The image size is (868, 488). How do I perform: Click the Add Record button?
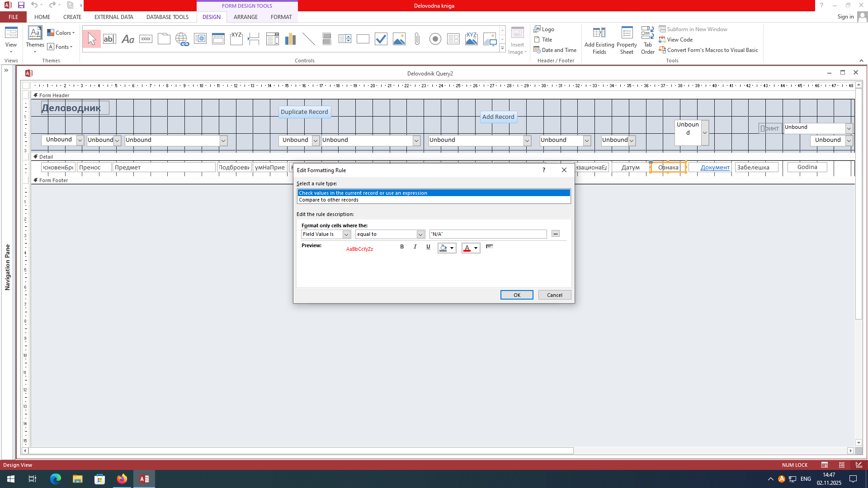(x=498, y=117)
